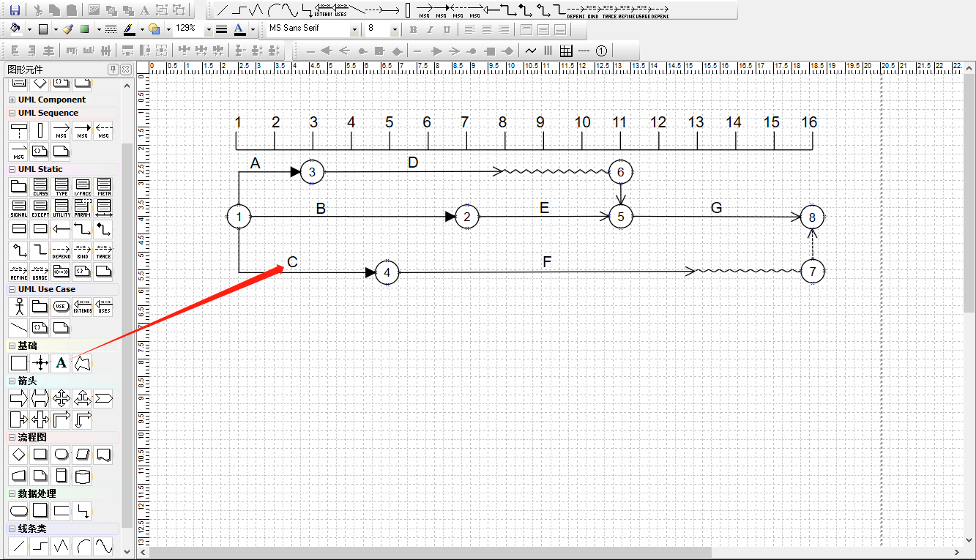Select the cylinder database shape in 流程图

coord(83,476)
